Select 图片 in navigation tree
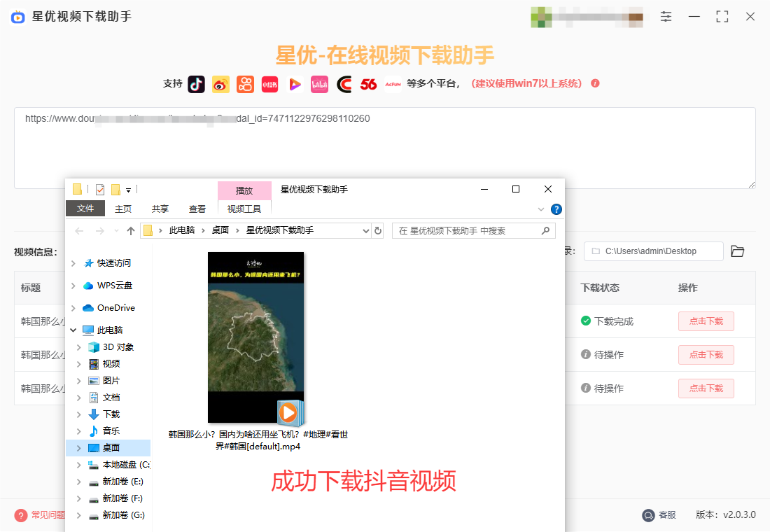Image resolution: width=770 pixels, height=532 pixels. 111,381
